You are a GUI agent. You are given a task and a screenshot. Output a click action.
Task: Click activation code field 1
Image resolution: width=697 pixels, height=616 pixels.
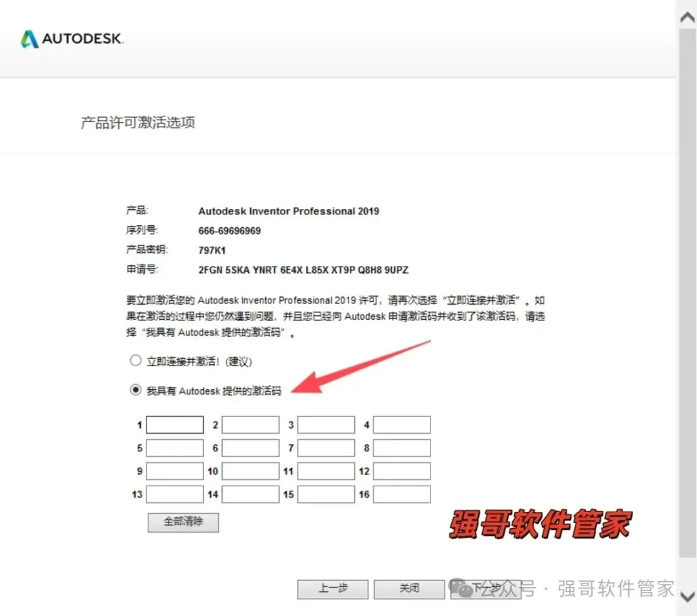pos(175,425)
